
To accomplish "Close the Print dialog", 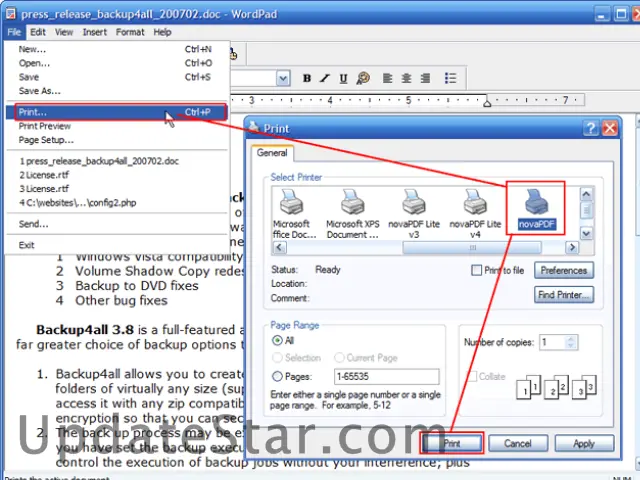I will point(610,129).
